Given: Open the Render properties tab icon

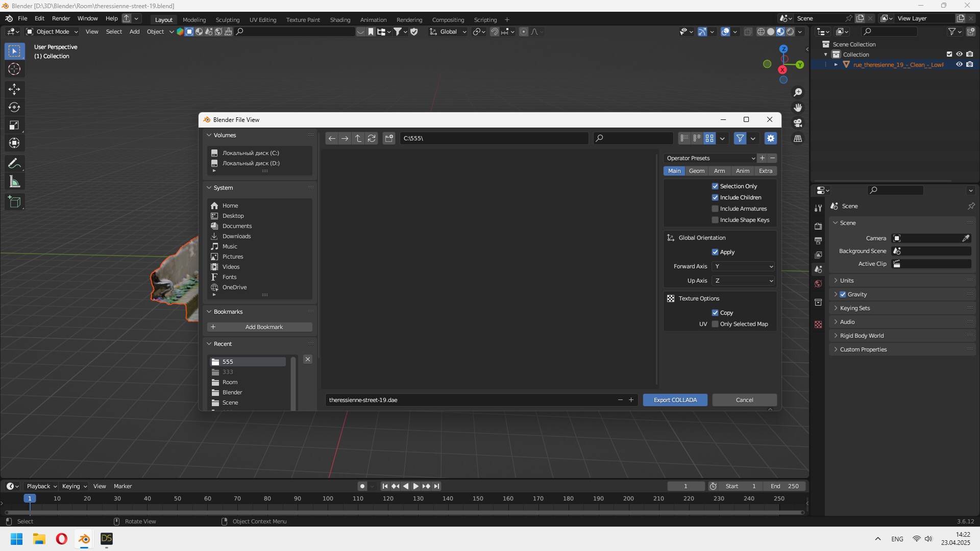Looking at the screenshot, I should [x=818, y=226].
